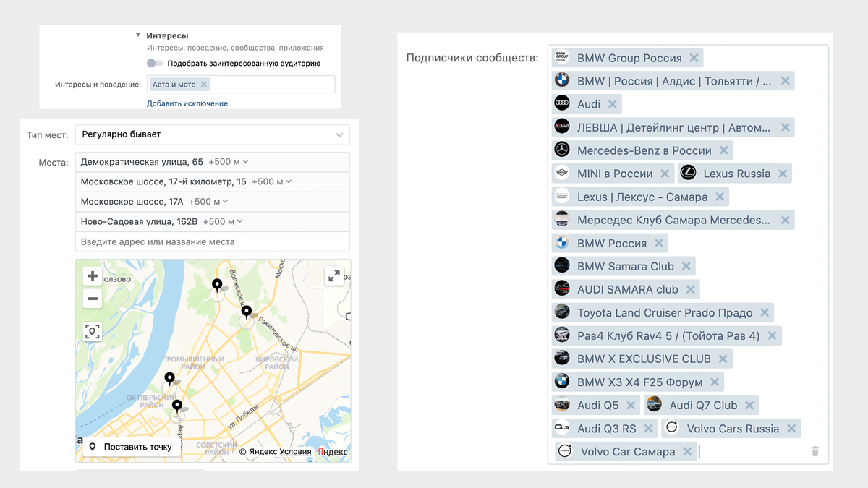The image size is (868, 488).
Task: Click the Демократическая улица, 65 address
Action: click(142, 162)
